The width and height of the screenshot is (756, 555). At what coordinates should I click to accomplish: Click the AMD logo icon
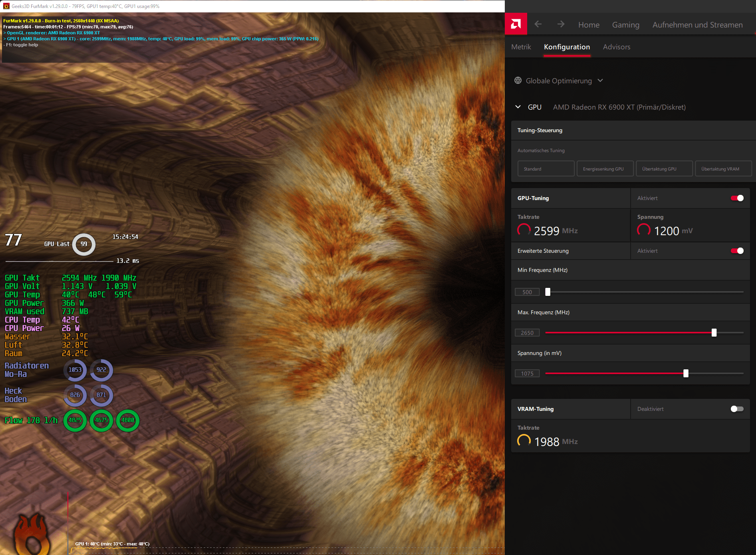516,24
